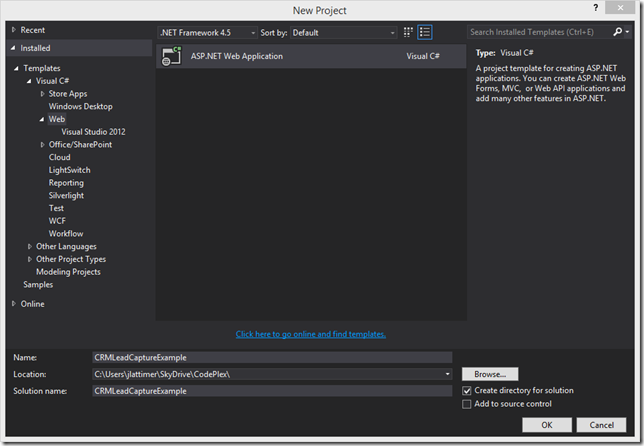Image resolution: width=644 pixels, height=446 pixels.
Task: Select the Web category label
Action: pyautogui.click(x=57, y=119)
